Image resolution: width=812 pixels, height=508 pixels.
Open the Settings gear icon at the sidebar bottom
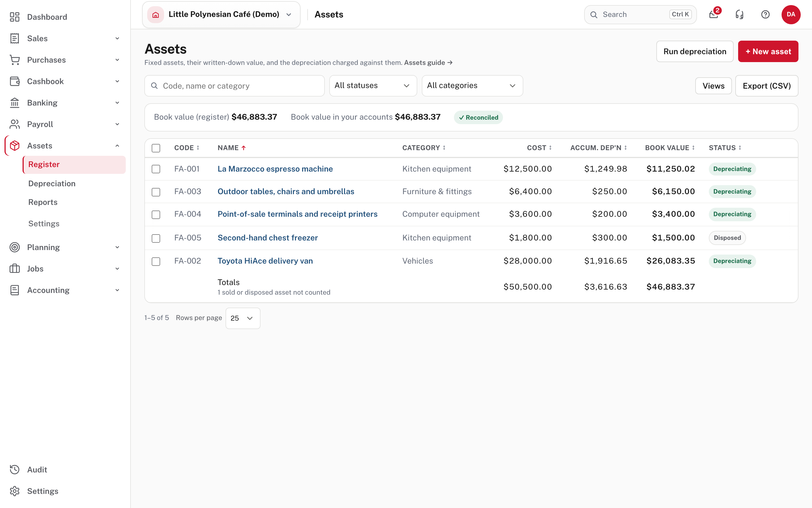(14, 491)
